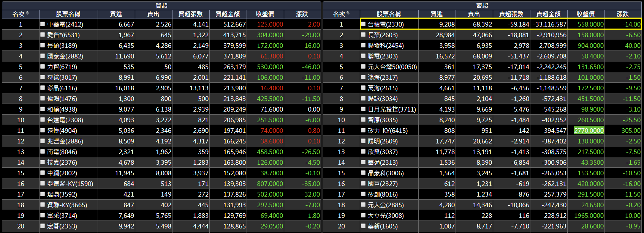Open stock 晶豪科(3006)

point(386,173)
